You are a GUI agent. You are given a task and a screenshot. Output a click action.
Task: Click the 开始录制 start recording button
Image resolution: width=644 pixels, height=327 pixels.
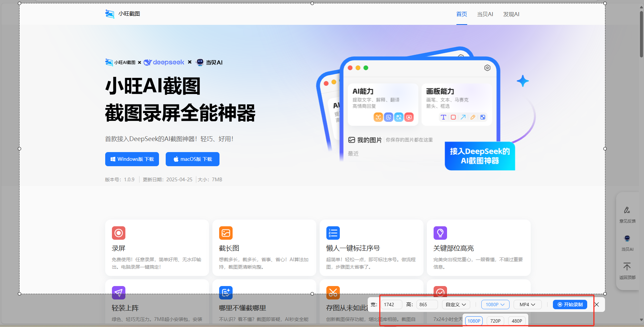[x=570, y=305]
